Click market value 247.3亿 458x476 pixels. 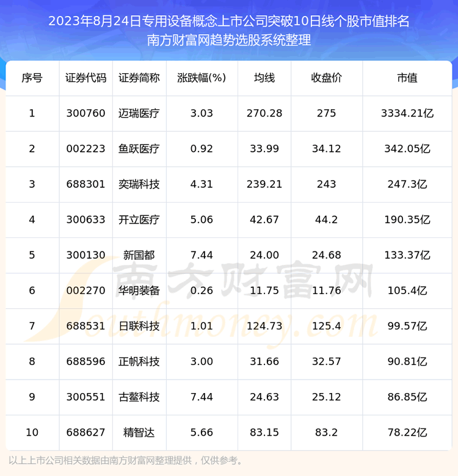[407, 184]
